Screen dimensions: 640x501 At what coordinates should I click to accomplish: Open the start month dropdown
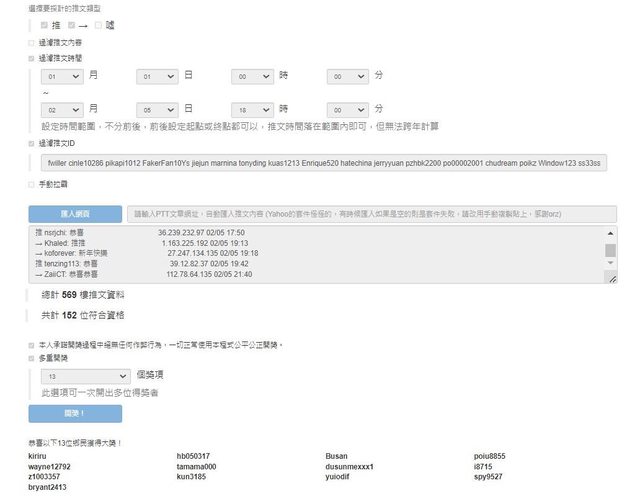[61, 76]
